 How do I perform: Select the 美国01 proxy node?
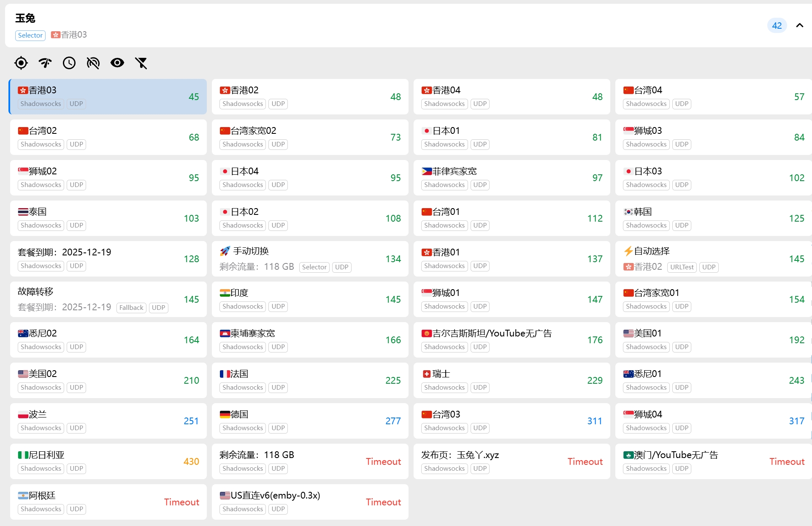click(713, 339)
